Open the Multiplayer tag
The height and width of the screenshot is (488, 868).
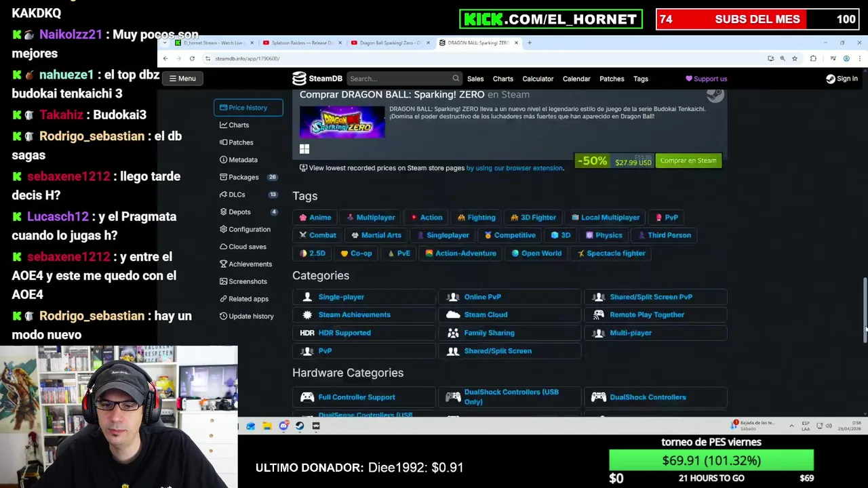(x=370, y=218)
